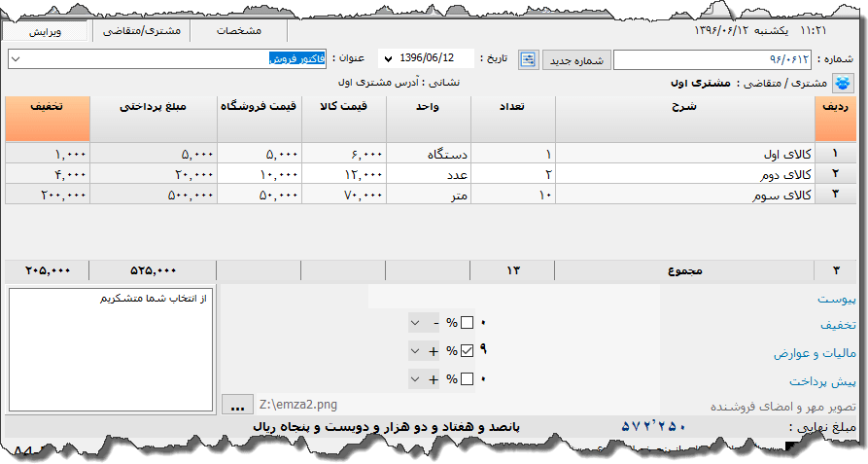Toggle the تخفیف percent checkbox
The height and width of the screenshot is (464, 868).
pyautogui.click(x=467, y=323)
